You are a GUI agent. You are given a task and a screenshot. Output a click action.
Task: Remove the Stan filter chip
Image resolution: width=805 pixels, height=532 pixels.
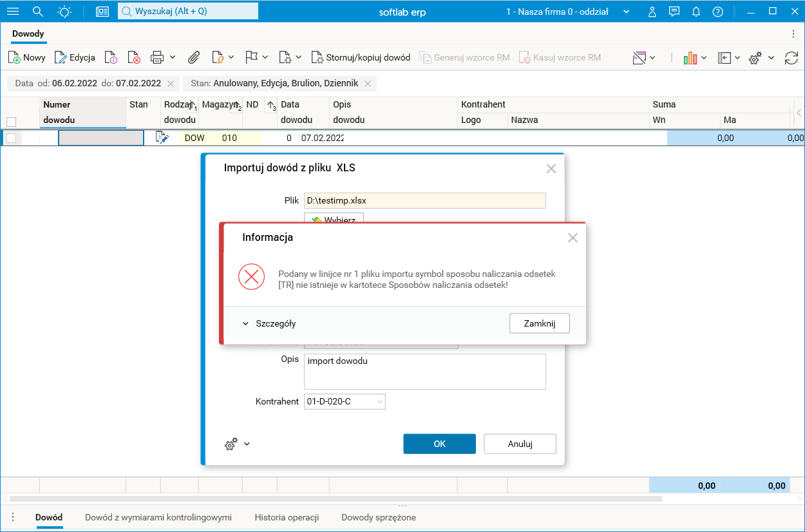[368, 83]
